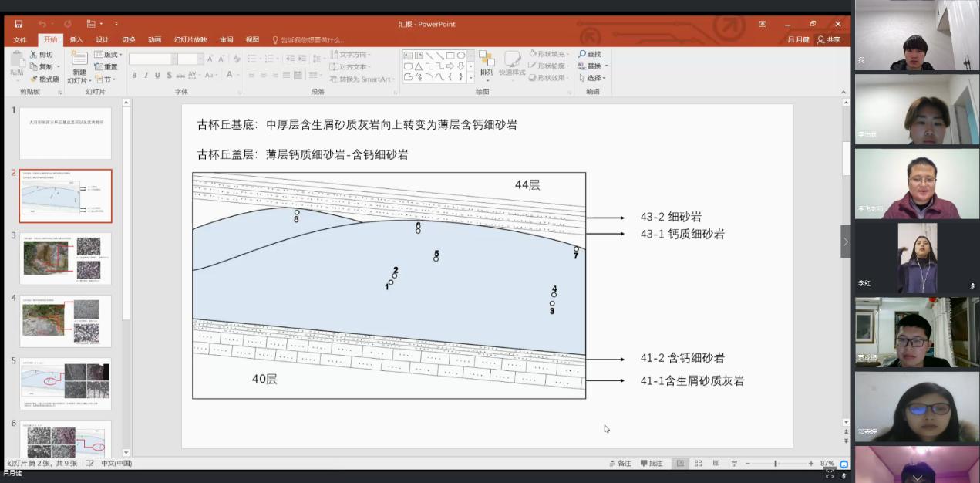The width and height of the screenshot is (980, 483).
Task: Click the Comments (批注) button in status bar
Action: 652,464
